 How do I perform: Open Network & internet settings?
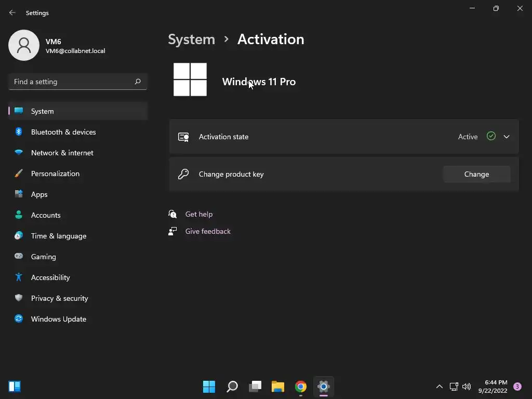click(x=78, y=153)
